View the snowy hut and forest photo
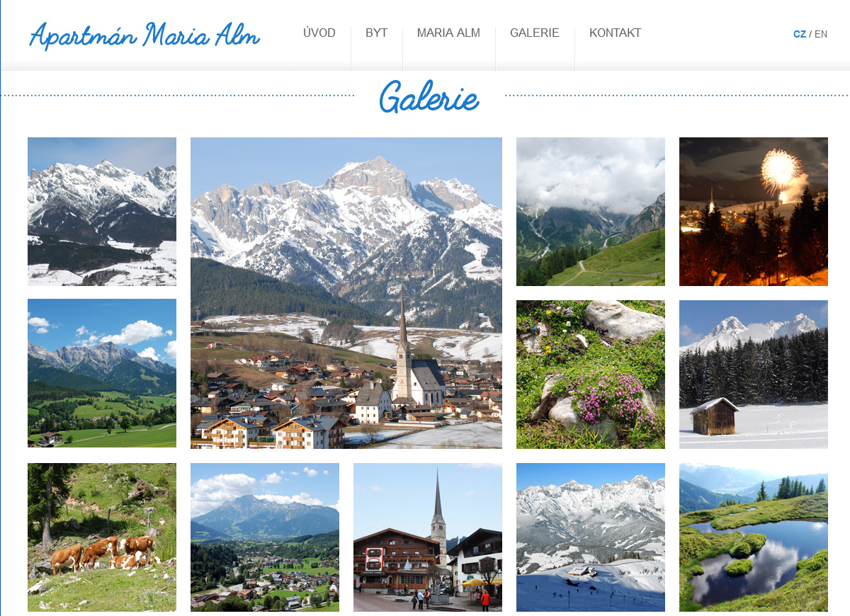 click(x=754, y=375)
